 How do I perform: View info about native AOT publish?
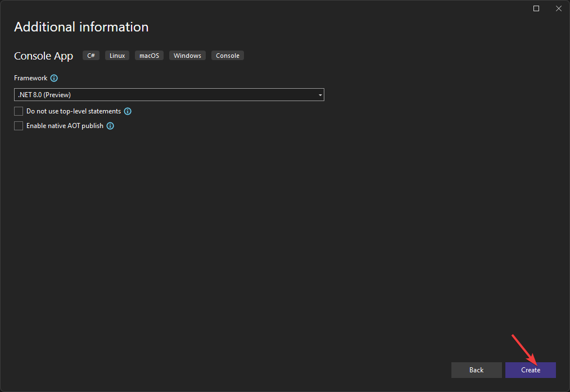click(x=110, y=126)
